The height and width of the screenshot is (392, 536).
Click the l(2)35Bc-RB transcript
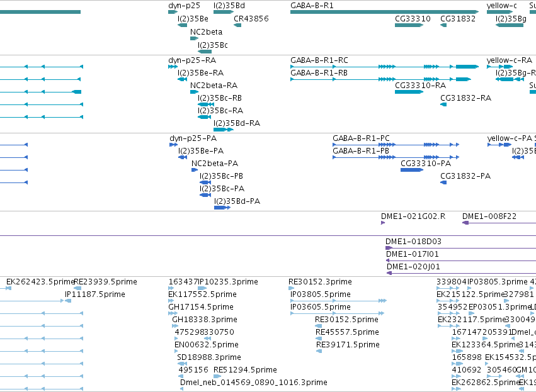click(206, 104)
